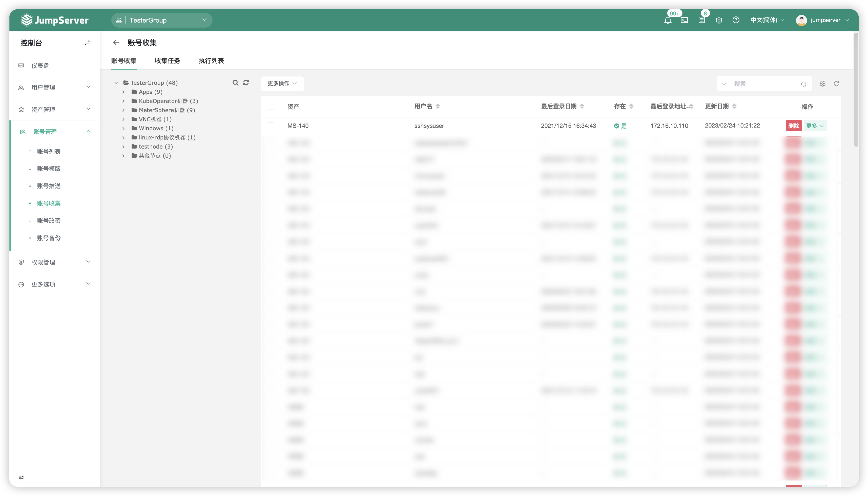Switch to the 收集任务 tab
The image size is (868, 496).
167,61
